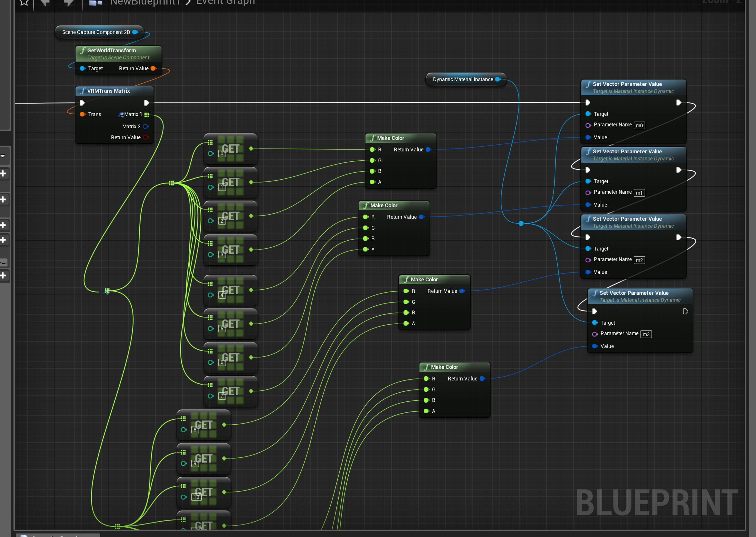Click the blueprint graph icon beside NewBlueprint1
This screenshot has width=756, height=537.
coord(96,3)
